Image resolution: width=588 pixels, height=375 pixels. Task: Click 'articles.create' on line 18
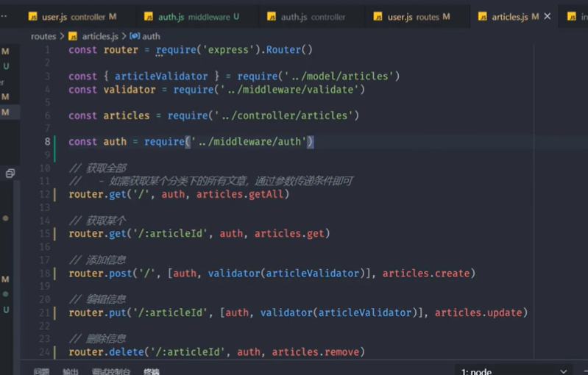coord(426,274)
